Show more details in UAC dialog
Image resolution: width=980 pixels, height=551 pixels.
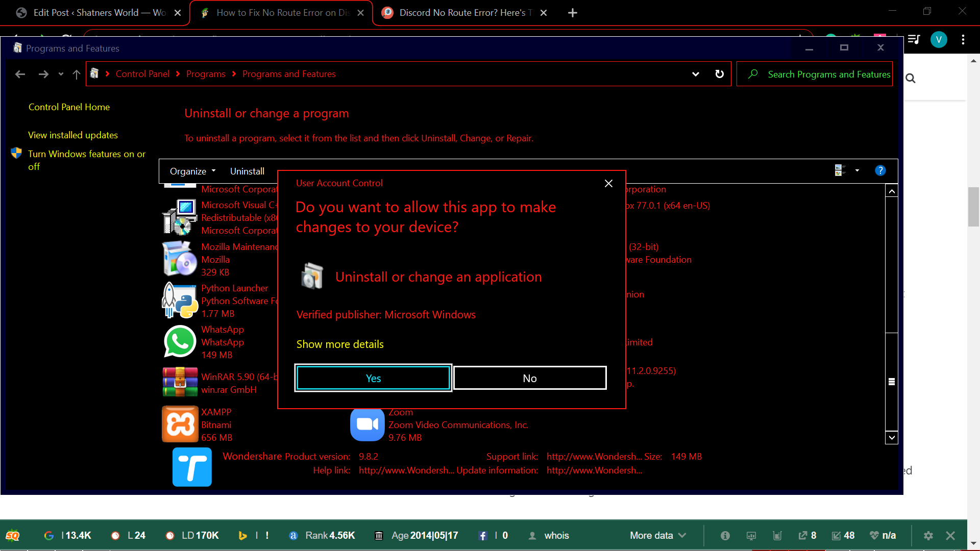[340, 344]
